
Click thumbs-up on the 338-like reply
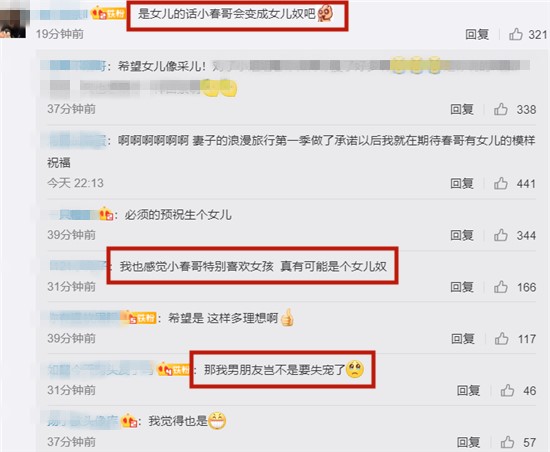[501, 109]
